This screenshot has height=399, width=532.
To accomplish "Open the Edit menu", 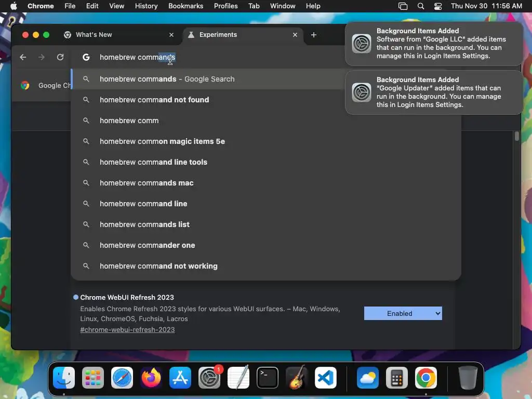I will [92, 6].
